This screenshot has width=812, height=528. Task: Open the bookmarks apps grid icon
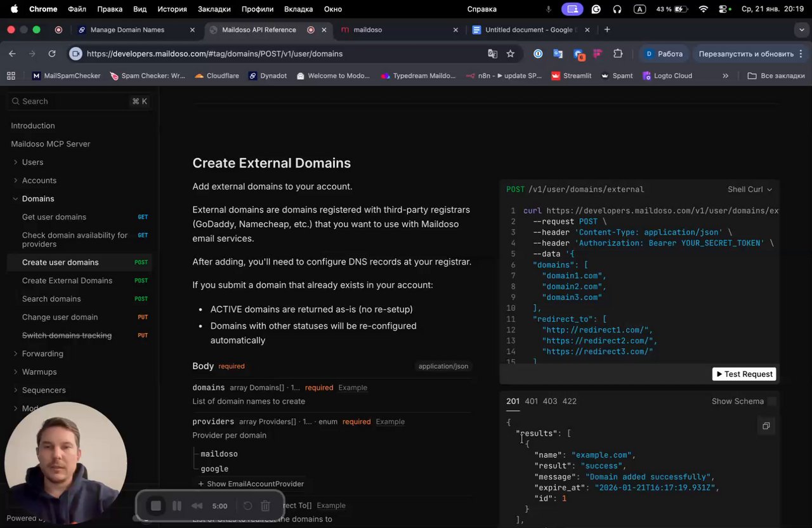click(x=11, y=76)
